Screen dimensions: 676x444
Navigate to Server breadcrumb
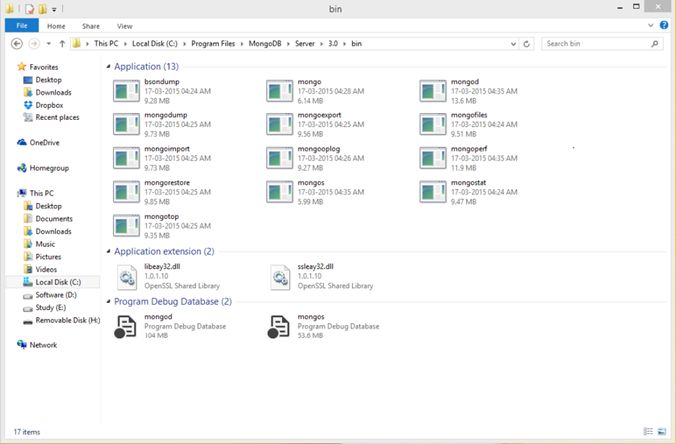coord(305,44)
